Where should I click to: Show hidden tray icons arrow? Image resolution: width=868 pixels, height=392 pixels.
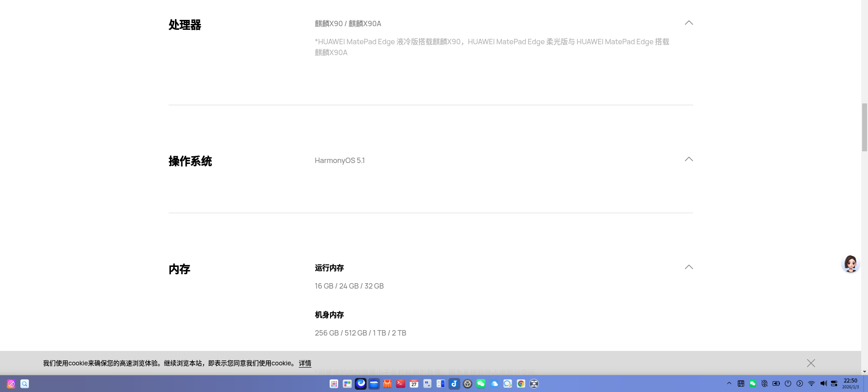(x=729, y=383)
